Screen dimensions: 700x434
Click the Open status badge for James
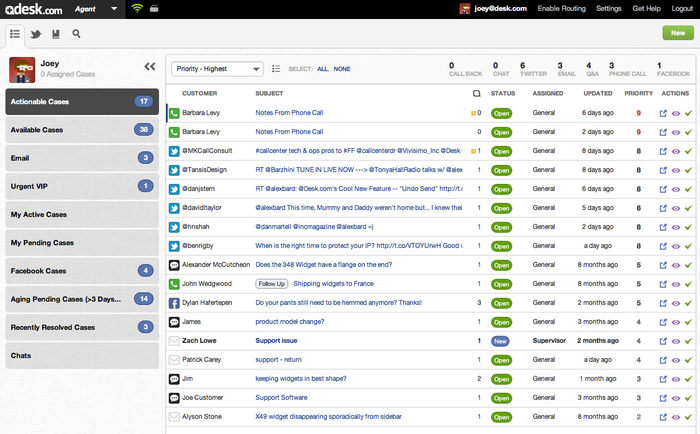[x=501, y=322]
